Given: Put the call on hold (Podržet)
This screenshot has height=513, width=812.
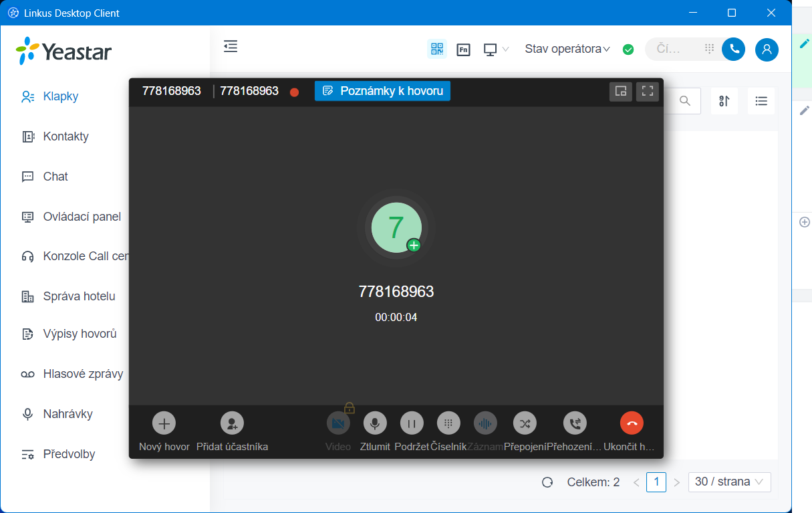Looking at the screenshot, I should 412,423.
